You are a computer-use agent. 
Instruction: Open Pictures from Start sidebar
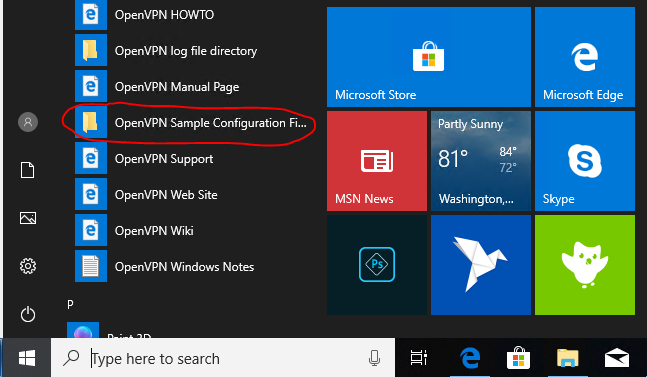(x=28, y=218)
